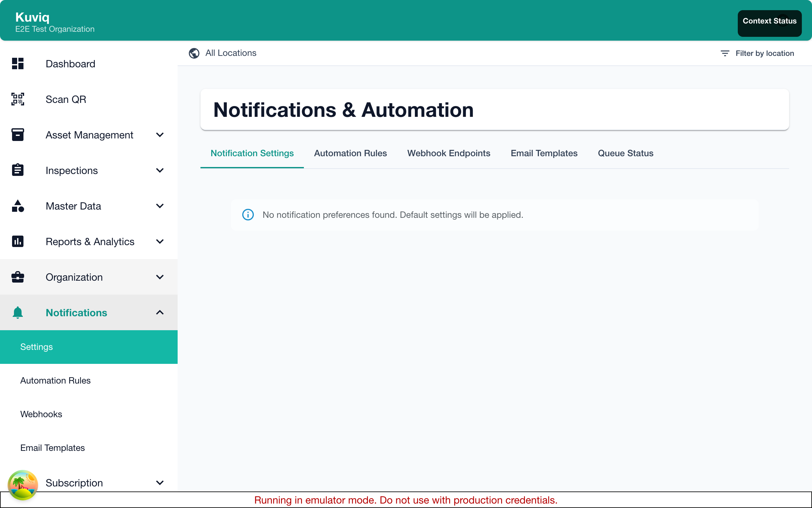The width and height of the screenshot is (812, 508).
Task: Click the Notifications bell icon
Action: [18, 312]
